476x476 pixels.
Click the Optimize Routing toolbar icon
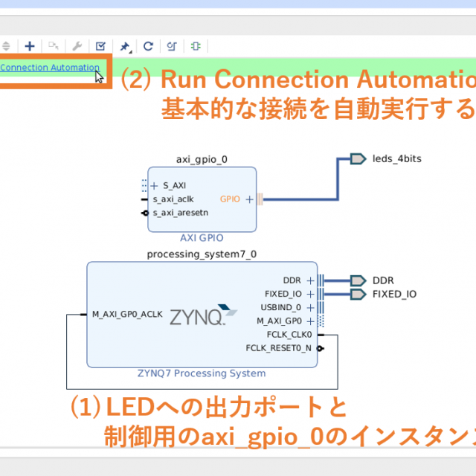coord(172,46)
